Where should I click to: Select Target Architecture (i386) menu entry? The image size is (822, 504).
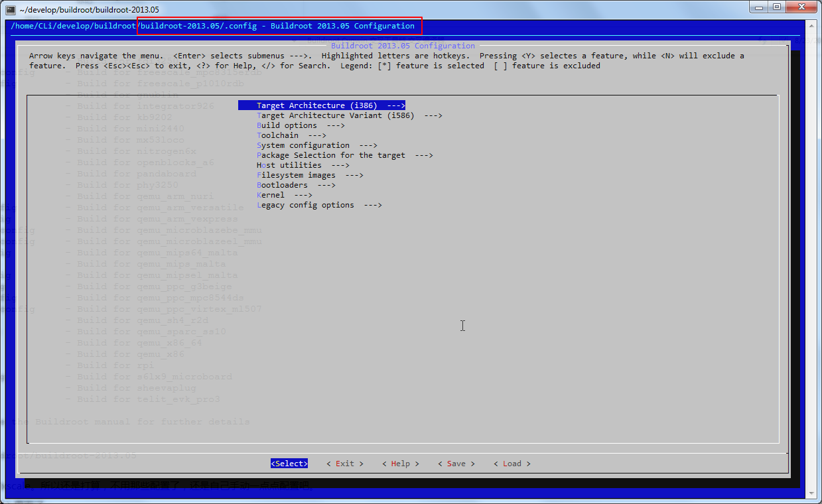click(x=322, y=105)
